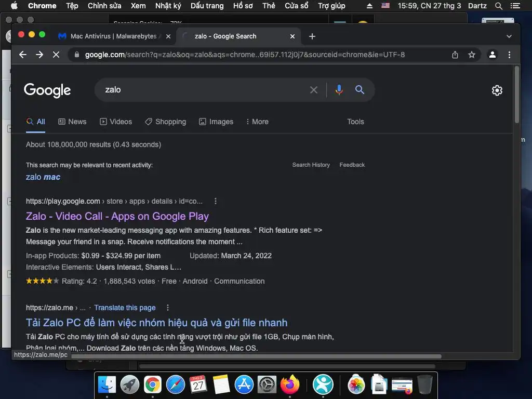532x399 pixels.
Task: Start voice search with microphone icon
Action: point(339,90)
